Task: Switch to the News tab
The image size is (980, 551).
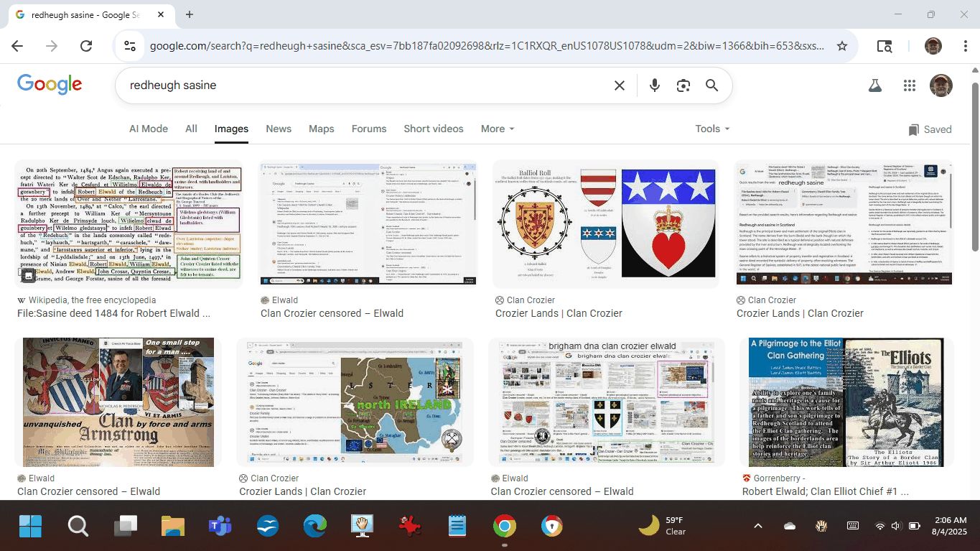Action: point(279,129)
